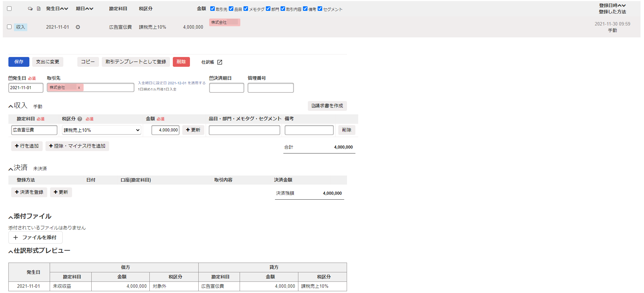This screenshot has height=293, width=644.
Task: Click the empty 管理番号 input field
Action: pos(271,88)
